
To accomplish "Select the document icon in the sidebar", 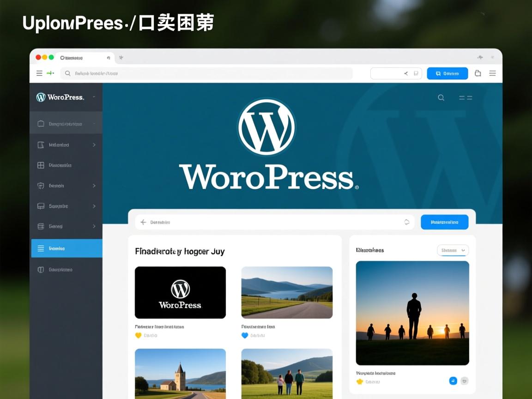I will (x=40, y=145).
